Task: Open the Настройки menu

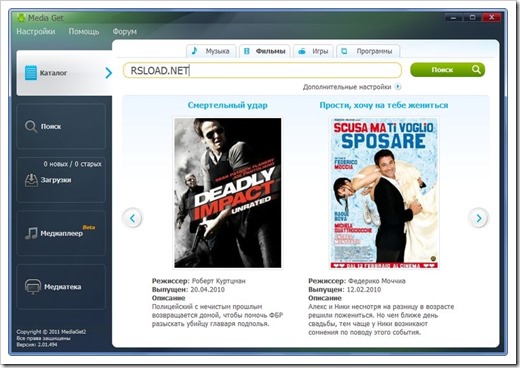Action: (36, 32)
